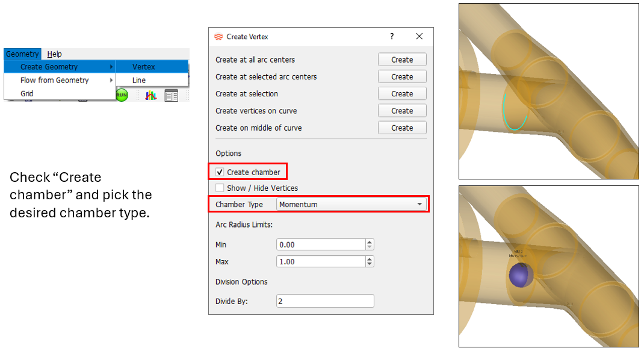Click the question mark help button
The height and width of the screenshot is (351, 644).
[392, 36]
